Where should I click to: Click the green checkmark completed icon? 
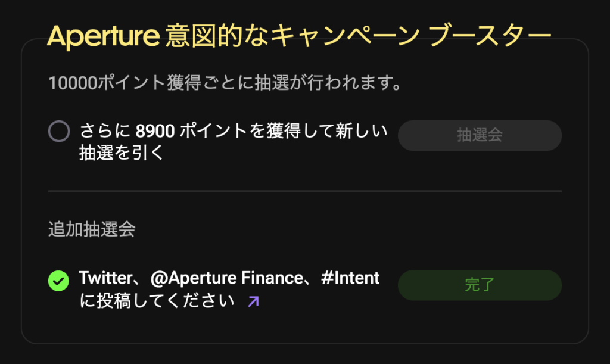coord(59,281)
